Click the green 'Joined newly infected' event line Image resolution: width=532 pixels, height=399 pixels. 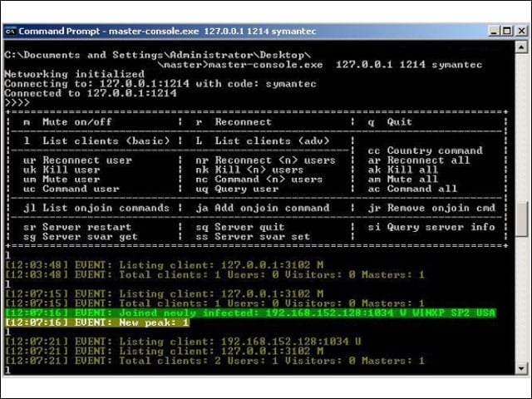(250, 313)
